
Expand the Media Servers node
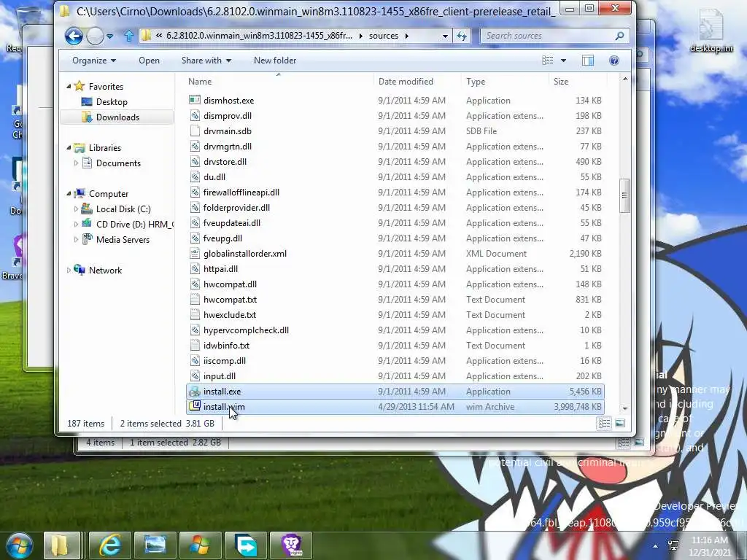click(76, 239)
